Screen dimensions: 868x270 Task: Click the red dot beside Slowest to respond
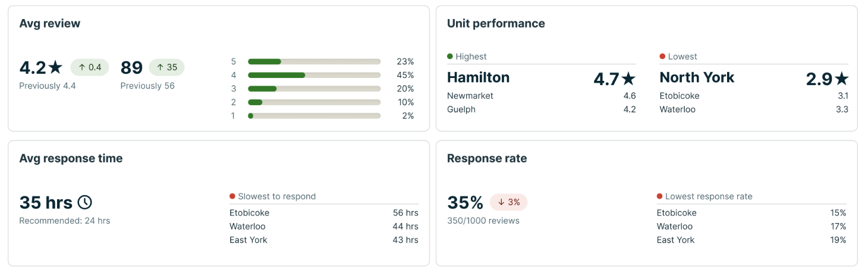tap(232, 196)
